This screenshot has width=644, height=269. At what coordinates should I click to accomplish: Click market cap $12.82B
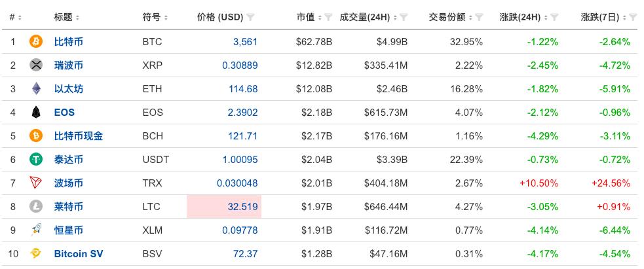(314, 65)
